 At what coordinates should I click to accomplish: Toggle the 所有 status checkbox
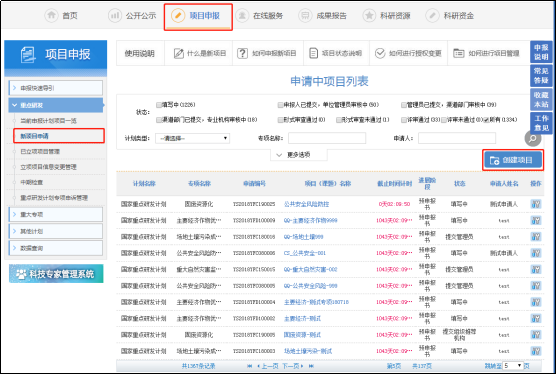pyautogui.click(x=486, y=120)
